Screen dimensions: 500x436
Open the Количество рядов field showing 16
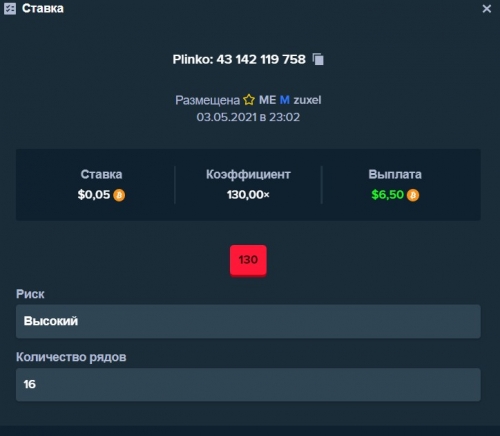(248, 384)
